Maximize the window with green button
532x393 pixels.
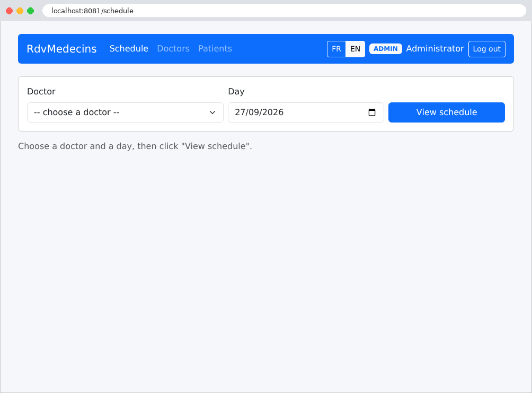[x=31, y=11]
